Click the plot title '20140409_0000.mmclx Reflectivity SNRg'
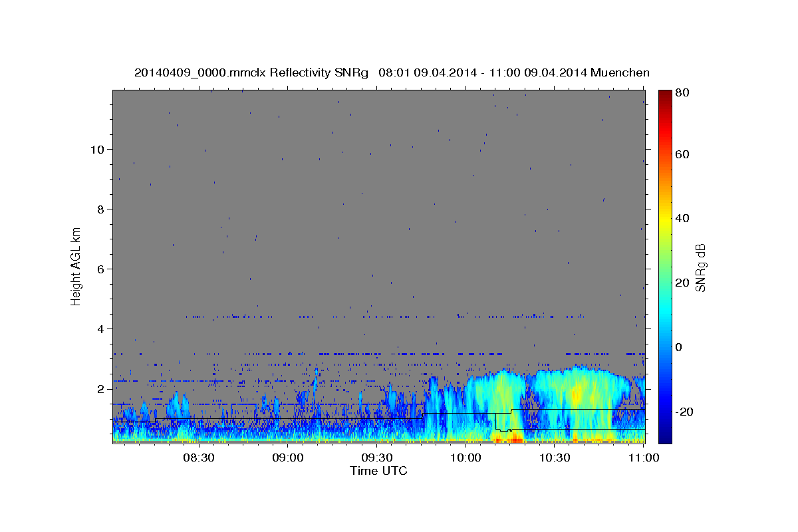Viewport: 798px width, 532px height. pyautogui.click(x=251, y=72)
